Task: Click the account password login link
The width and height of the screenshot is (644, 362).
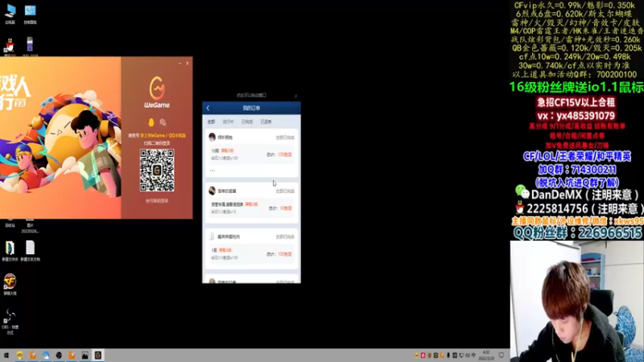Action: tap(157, 201)
